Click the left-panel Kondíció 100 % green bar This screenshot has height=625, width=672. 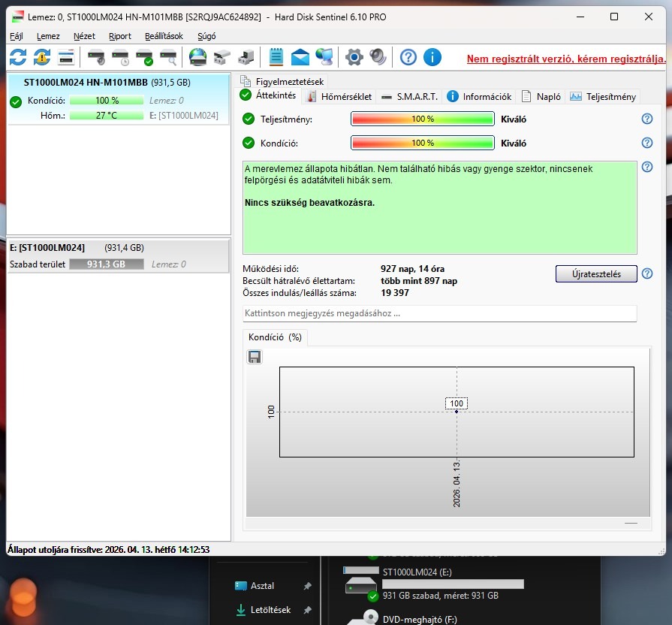pos(107,101)
